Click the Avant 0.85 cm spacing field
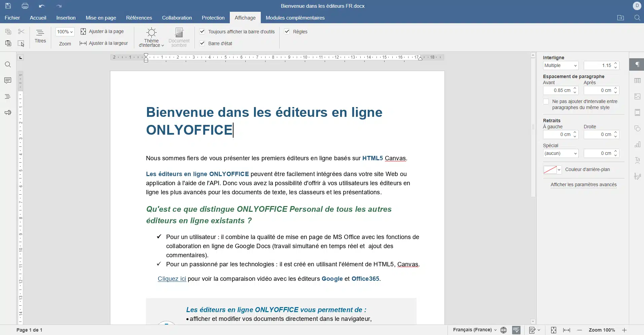The image size is (644, 335). [x=561, y=90]
